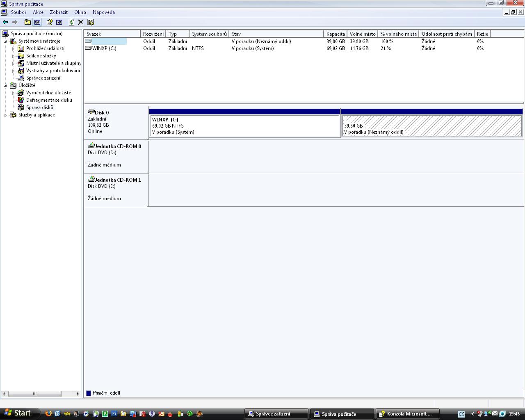The width and height of the screenshot is (525, 420).
Task: Open the disk settings toolbar icon
Action: point(91,22)
